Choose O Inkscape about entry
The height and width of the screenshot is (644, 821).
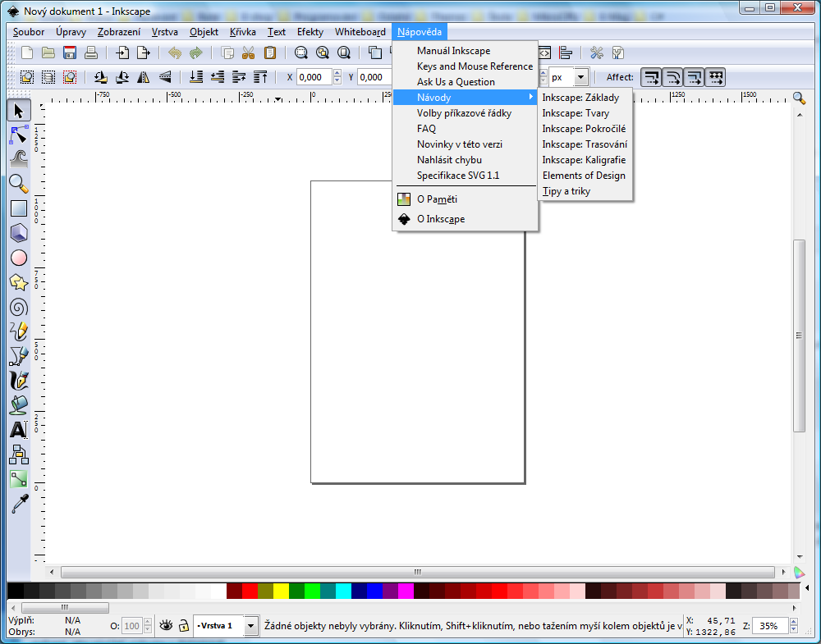point(465,219)
